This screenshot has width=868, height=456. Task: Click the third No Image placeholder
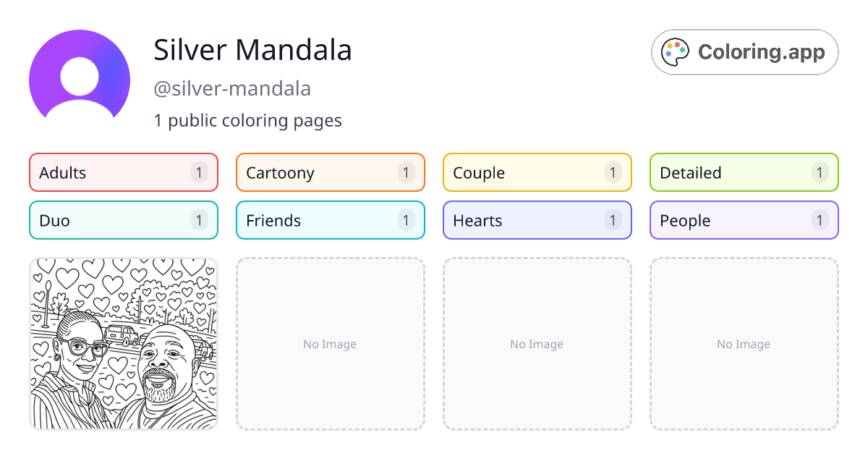click(x=537, y=344)
